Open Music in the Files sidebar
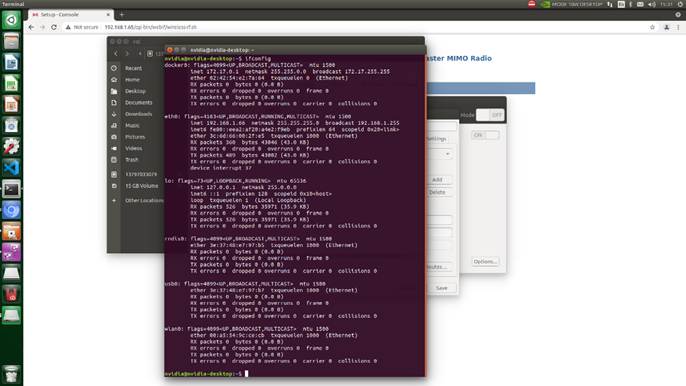The width and height of the screenshot is (686, 386). 132,125
